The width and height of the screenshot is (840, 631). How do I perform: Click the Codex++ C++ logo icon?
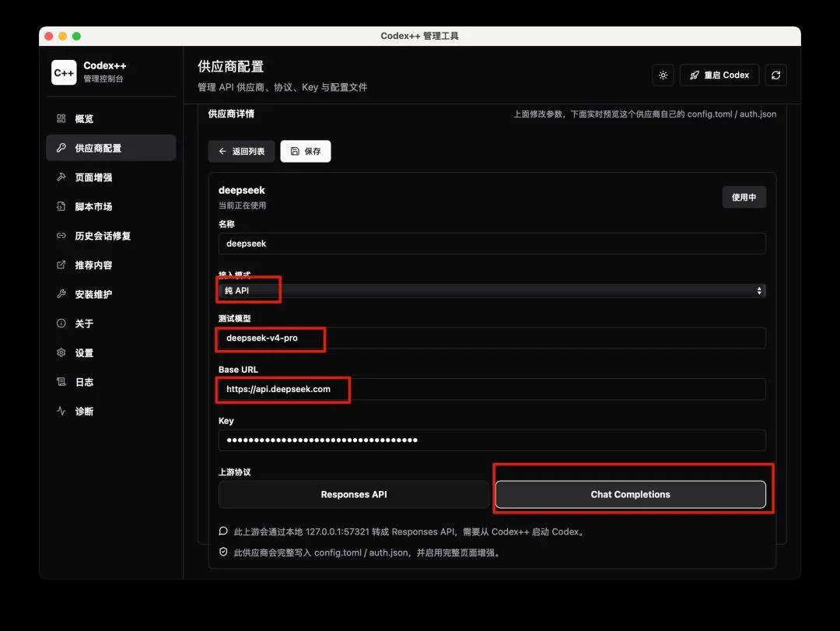click(64, 72)
